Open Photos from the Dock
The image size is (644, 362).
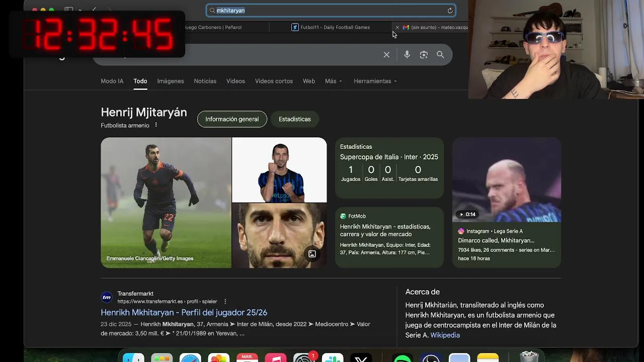pyautogui.click(x=219, y=358)
